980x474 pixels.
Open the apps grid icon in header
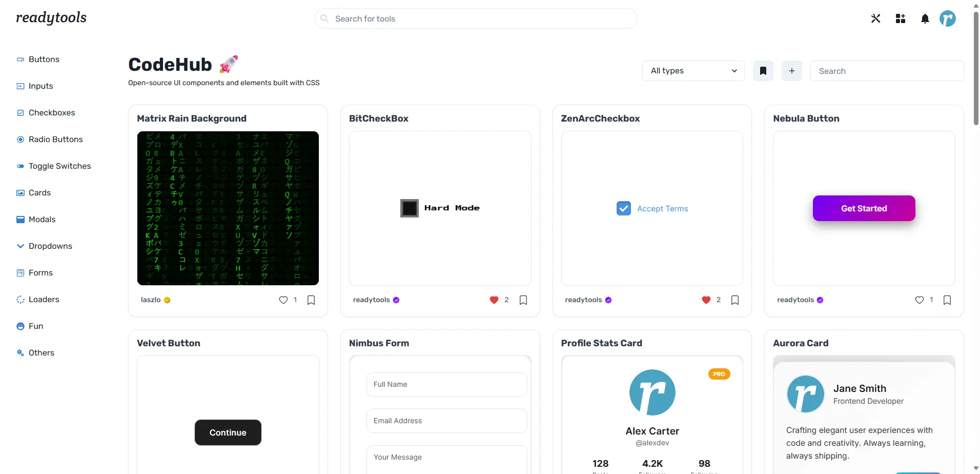pyautogui.click(x=900, y=18)
